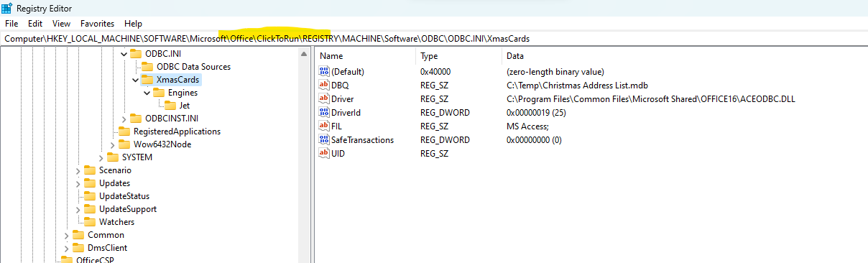Select the Updates folder icon
The image size is (868, 263).
pyautogui.click(x=90, y=183)
